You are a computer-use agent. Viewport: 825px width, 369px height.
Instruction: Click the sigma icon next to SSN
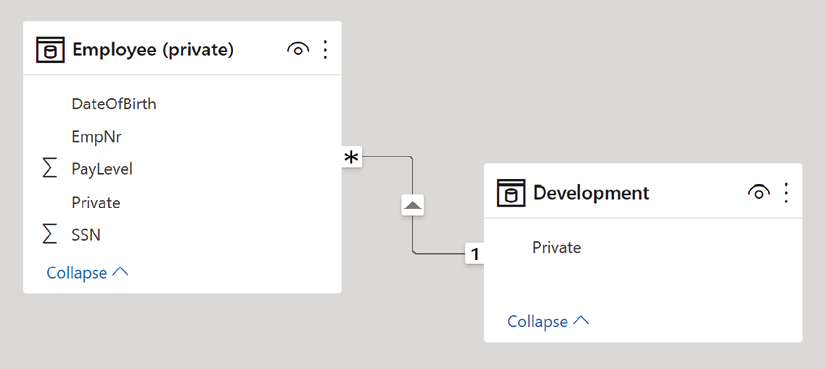click(49, 234)
